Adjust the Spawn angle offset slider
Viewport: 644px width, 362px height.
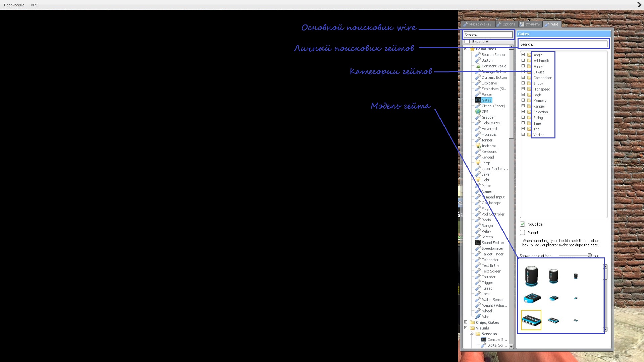coord(590,256)
